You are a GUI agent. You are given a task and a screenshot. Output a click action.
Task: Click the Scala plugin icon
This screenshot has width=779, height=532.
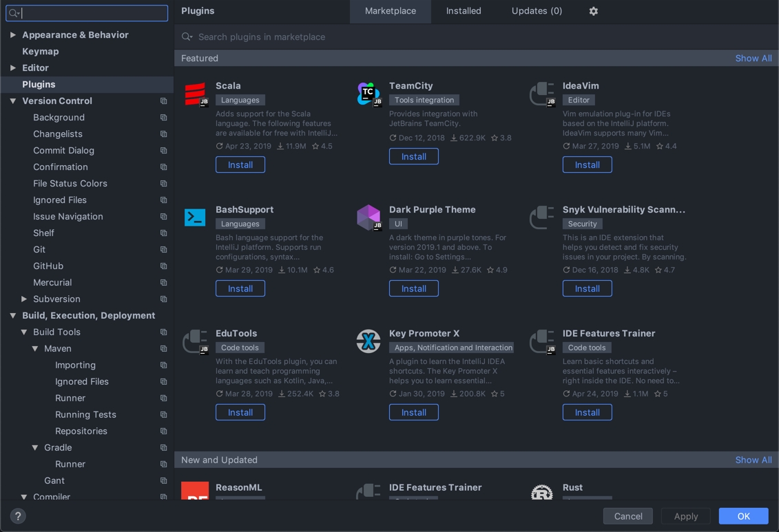196,94
